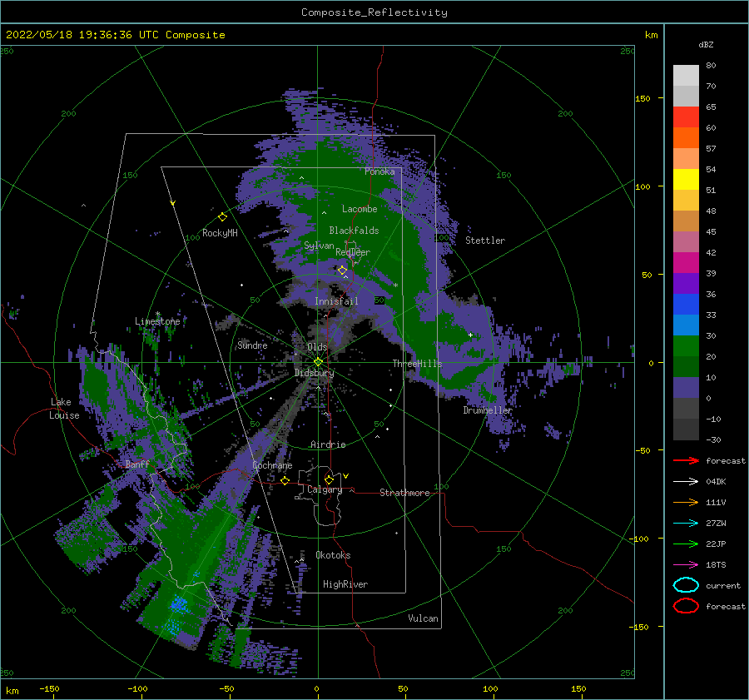Click the dBZ legend heading
Screen dimensions: 749x700
pos(706,45)
